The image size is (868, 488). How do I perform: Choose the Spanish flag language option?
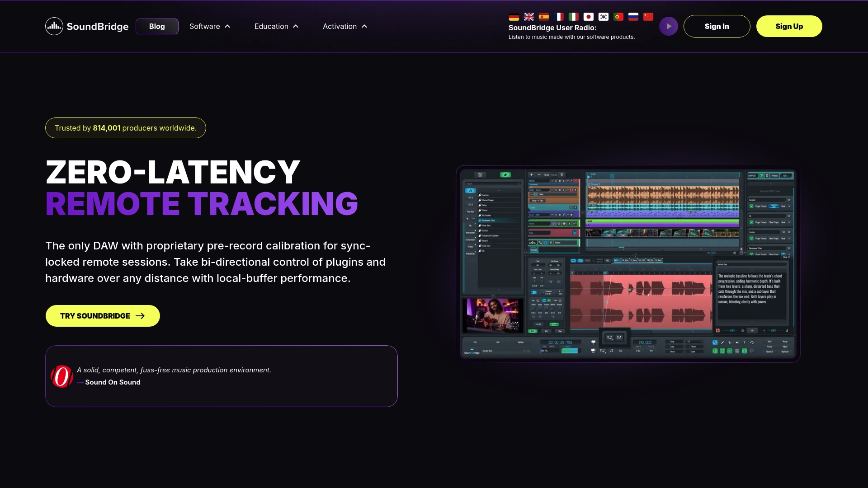point(543,17)
